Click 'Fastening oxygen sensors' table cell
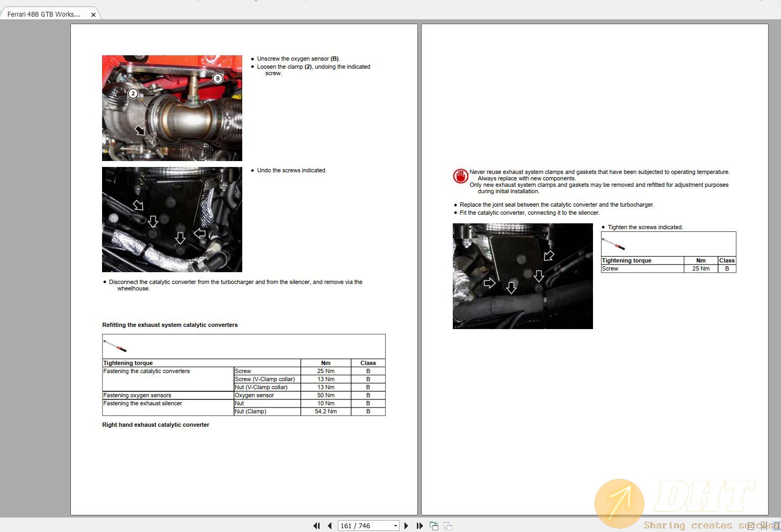Screen dimensions: 781x532 point(168,395)
